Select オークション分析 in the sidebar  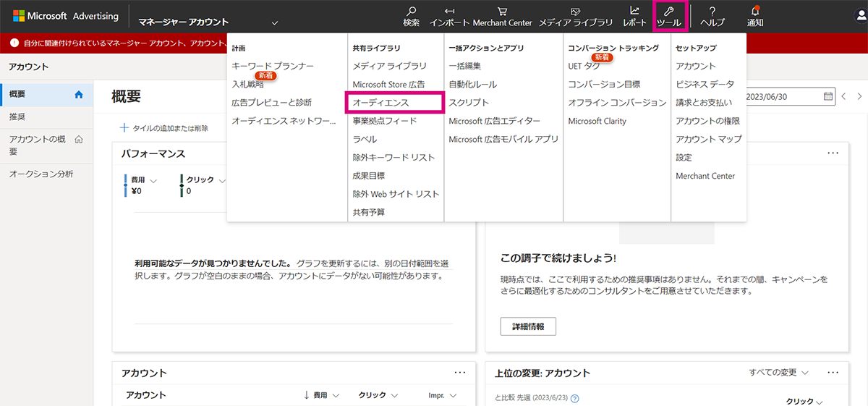pos(46,174)
